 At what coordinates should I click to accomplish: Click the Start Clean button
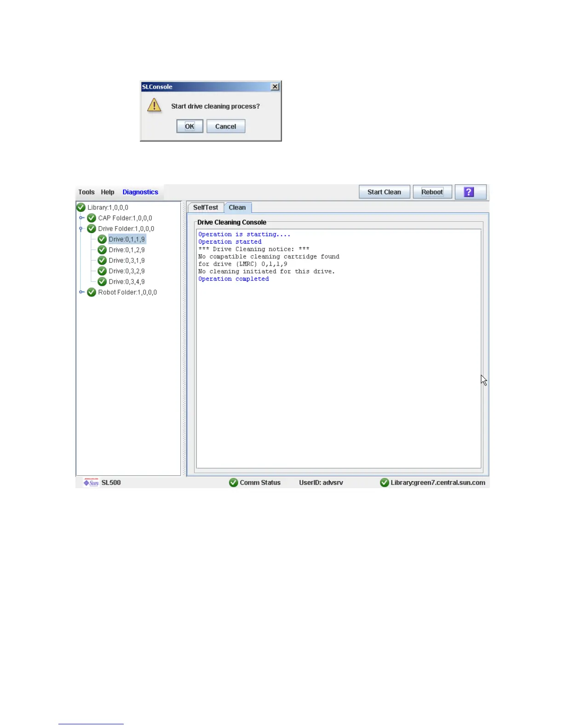coord(384,192)
